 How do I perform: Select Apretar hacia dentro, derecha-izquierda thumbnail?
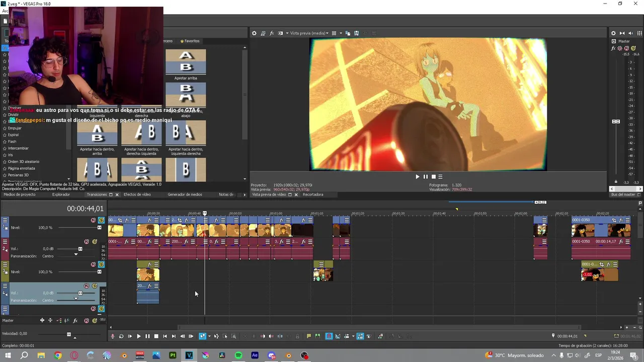pyautogui.click(x=141, y=134)
